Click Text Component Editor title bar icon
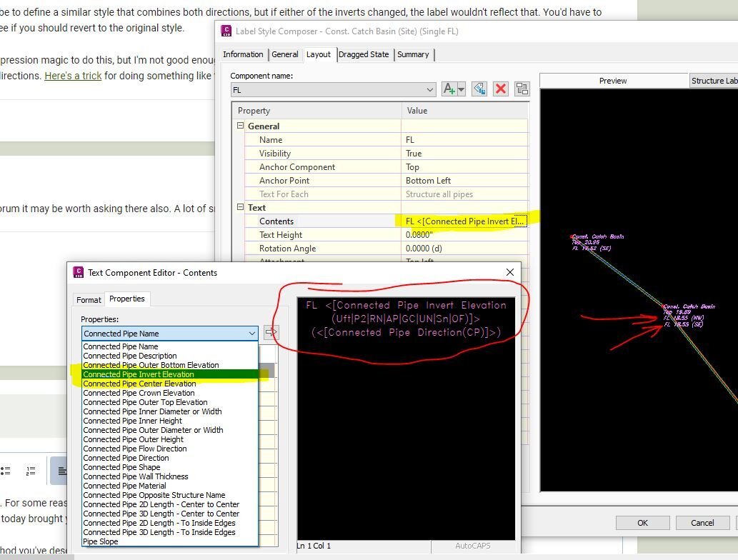Screen dimensions: 738x560 coord(78,272)
